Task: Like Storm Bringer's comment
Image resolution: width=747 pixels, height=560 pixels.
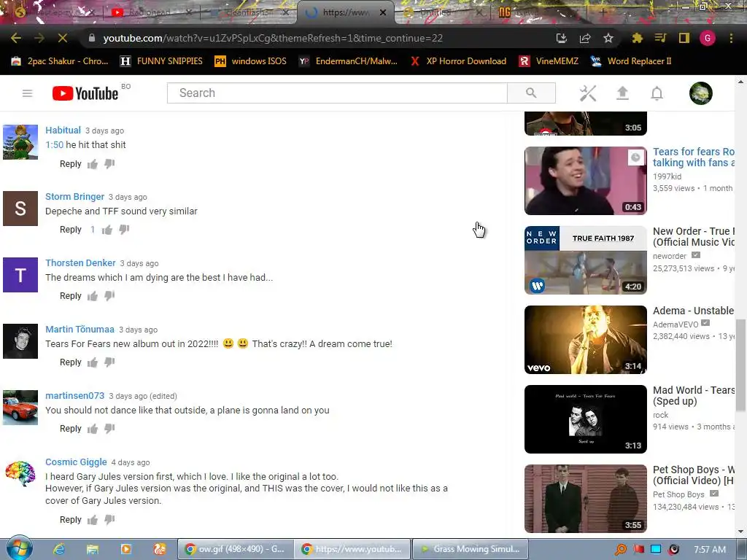Action: [107, 230]
